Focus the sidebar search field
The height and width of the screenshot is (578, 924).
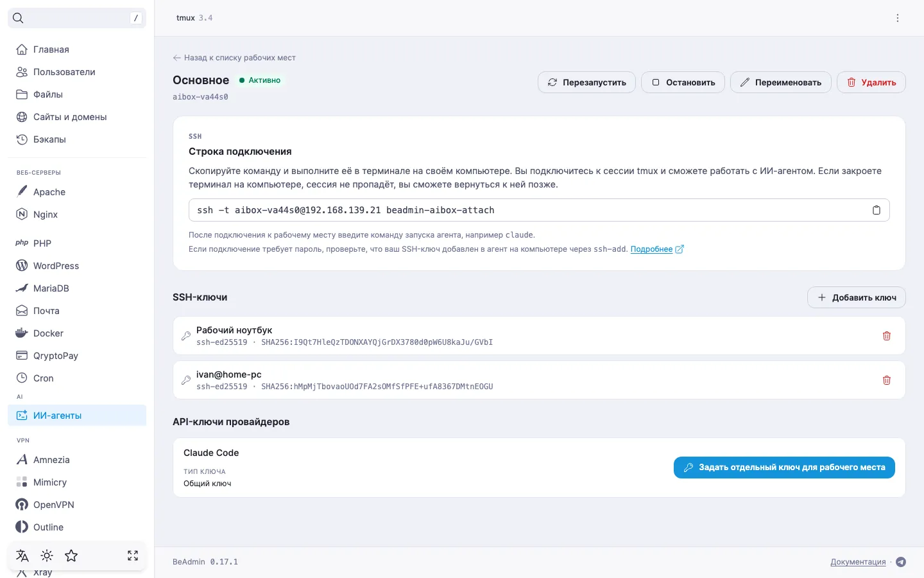(x=77, y=18)
